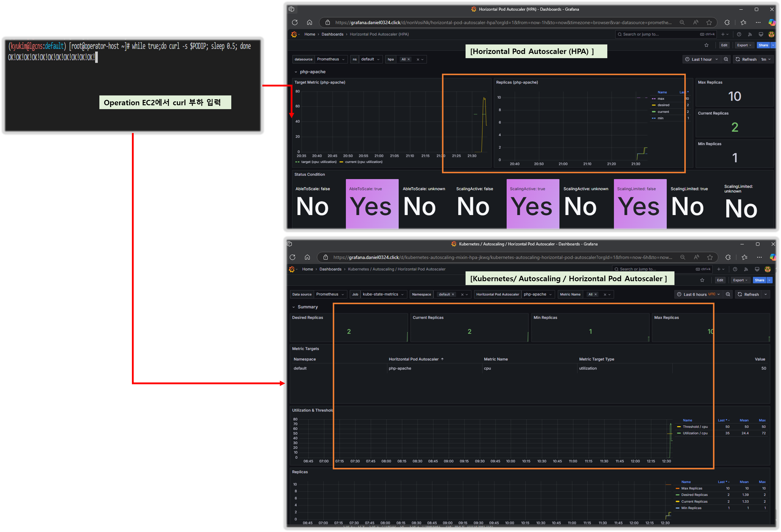Click the 'threshold / cpu' yellow legend swatch
The image size is (781, 532).
coord(679,427)
